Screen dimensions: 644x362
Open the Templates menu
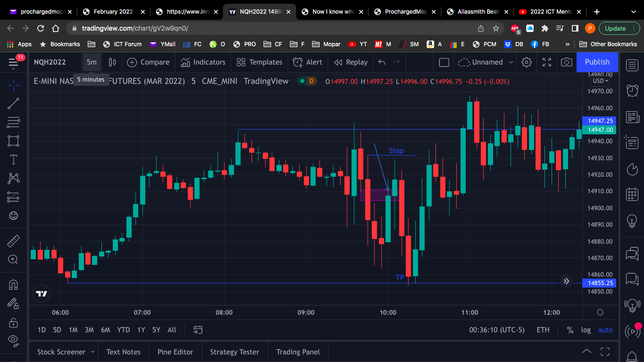(259, 62)
